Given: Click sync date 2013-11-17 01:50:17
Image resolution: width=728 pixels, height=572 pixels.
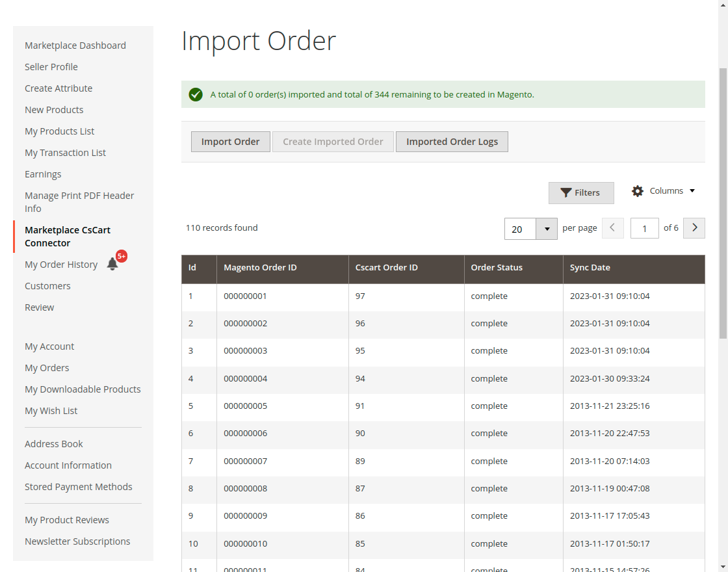Looking at the screenshot, I should pos(610,543).
